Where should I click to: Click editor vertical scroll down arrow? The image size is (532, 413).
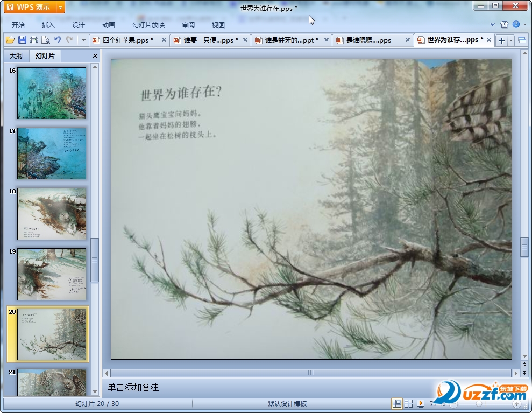524,356
